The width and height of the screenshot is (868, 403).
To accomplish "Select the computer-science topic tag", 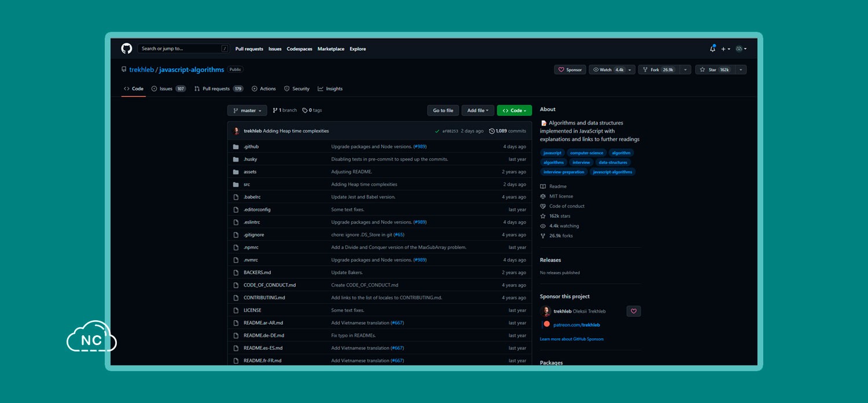I will [586, 153].
